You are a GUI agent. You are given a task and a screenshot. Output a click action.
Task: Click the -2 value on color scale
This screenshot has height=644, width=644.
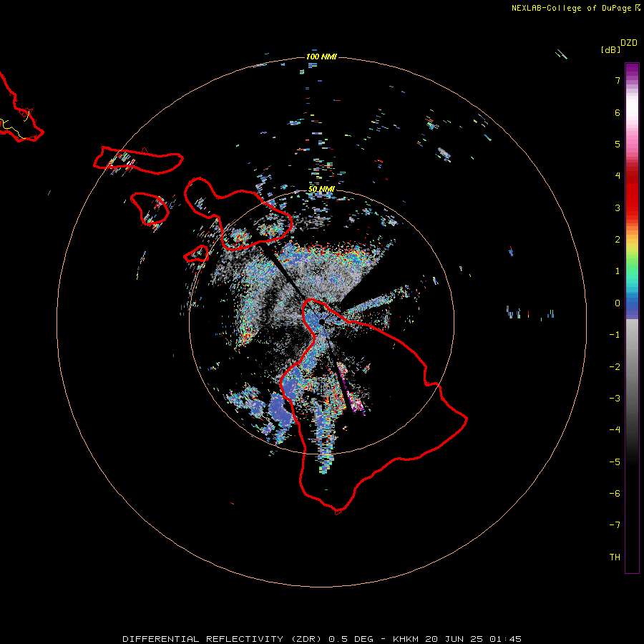click(615, 367)
